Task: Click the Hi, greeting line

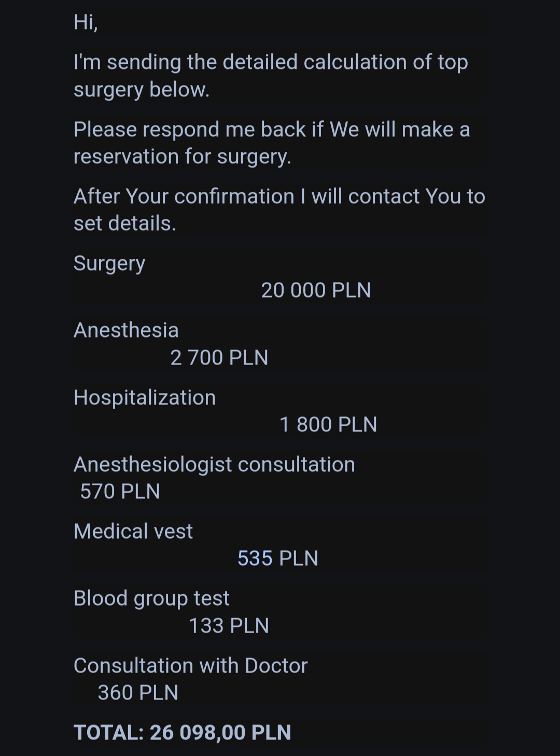Action: click(x=86, y=22)
